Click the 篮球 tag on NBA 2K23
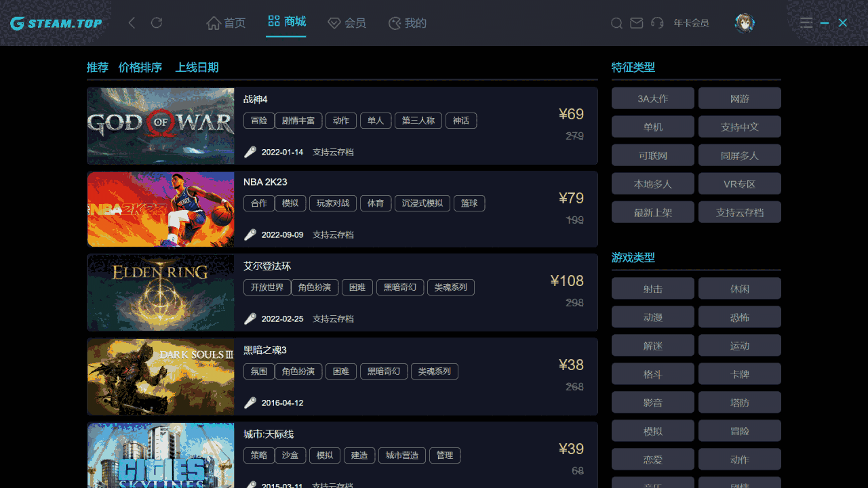The height and width of the screenshot is (488, 868). pyautogui.click(x=469, y=203)
